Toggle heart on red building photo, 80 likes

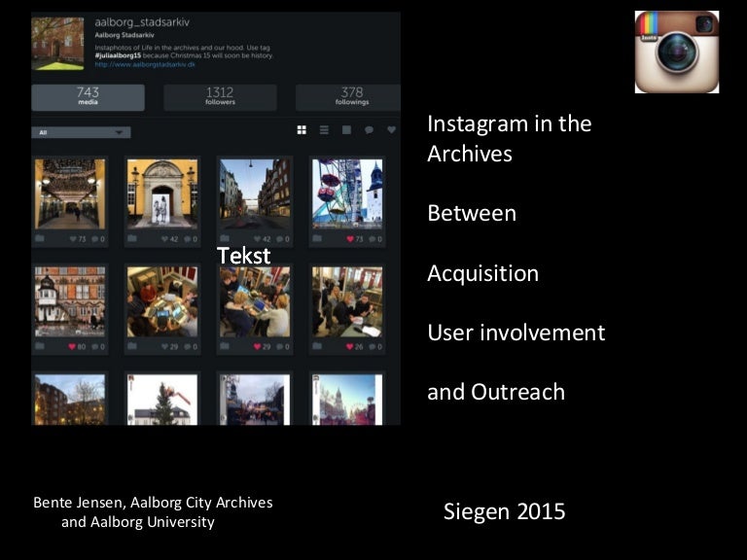70,346
